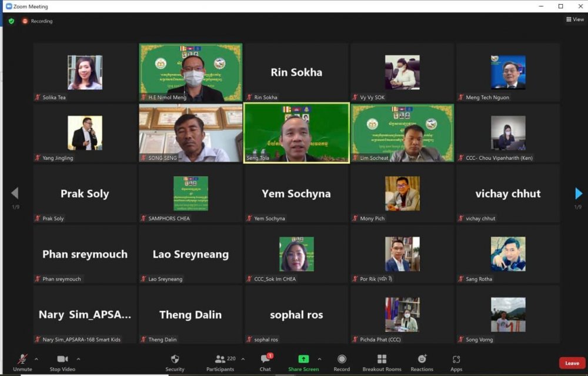This screenshot has width=588, height=376.
Task: Toggle Stop Video camera
Action: pyautogui.click(x=62, y=360)
